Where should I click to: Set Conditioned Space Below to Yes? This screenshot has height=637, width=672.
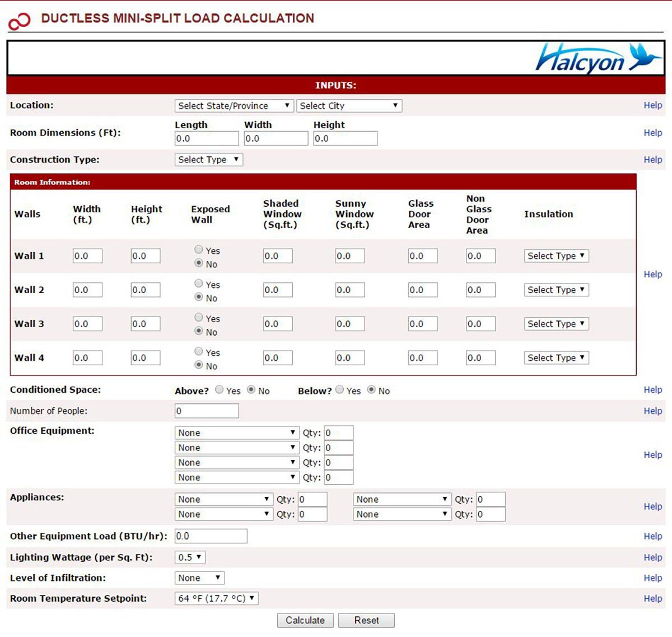(x=339, y=389)
